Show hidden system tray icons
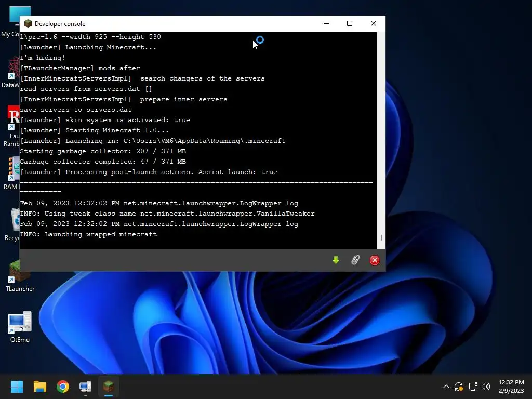This screenshot has width=532, height=399. click(x=446, y=387)
